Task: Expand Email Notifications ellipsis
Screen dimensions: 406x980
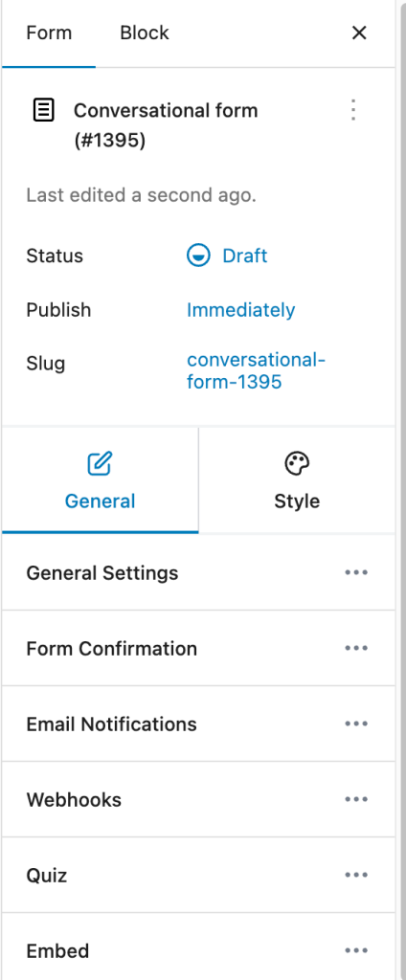Action: coord(356,724)
